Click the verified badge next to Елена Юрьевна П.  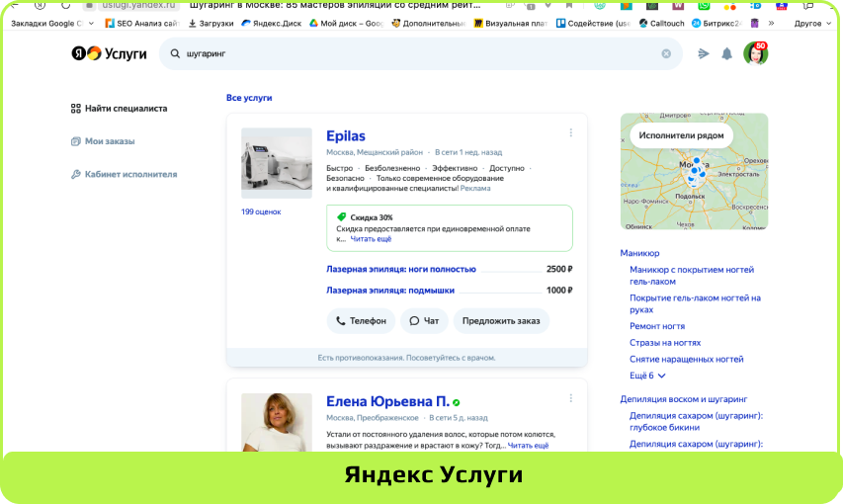click(456, 402)
